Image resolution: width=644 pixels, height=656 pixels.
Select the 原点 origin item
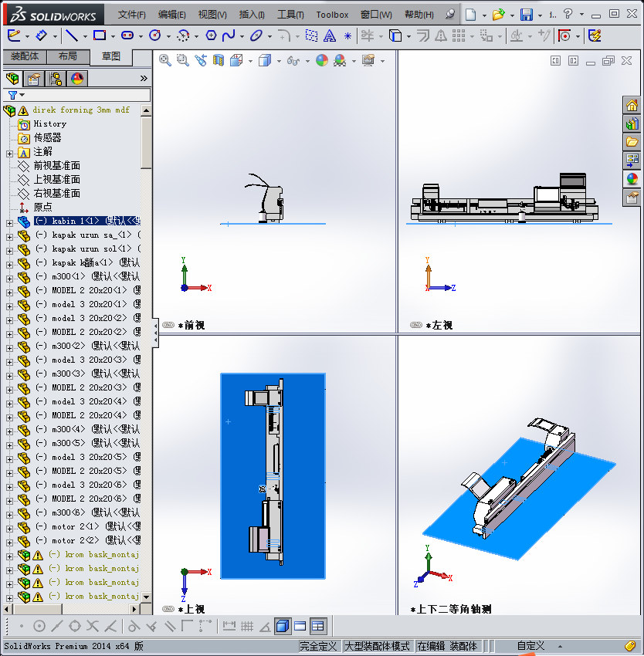[42, 207]
